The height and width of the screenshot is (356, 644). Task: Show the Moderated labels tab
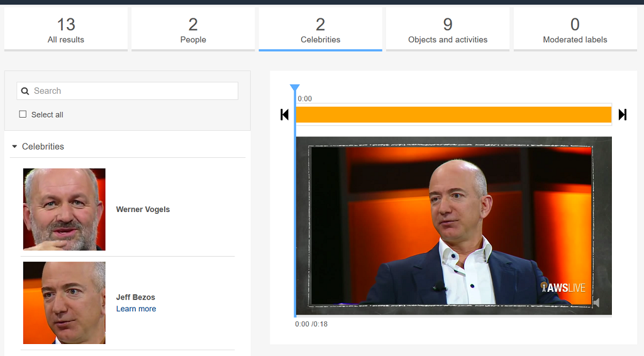tap(575, 30)
